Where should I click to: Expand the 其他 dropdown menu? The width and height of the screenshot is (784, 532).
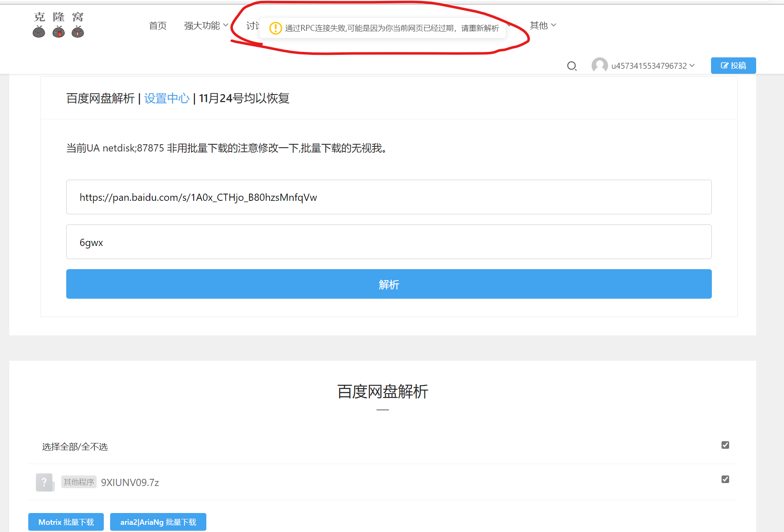pos(543,25)
